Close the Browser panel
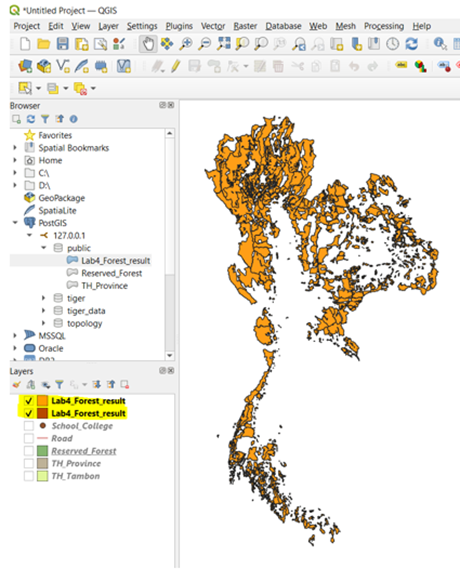This screenshot has height=582, width=460. [x=171, y=105]
